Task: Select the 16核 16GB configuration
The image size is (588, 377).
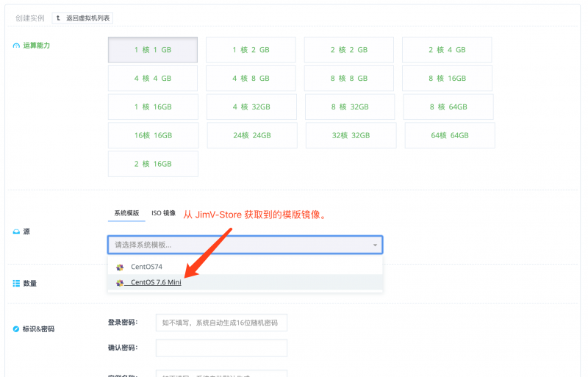Action: click(x=154, y=135)
